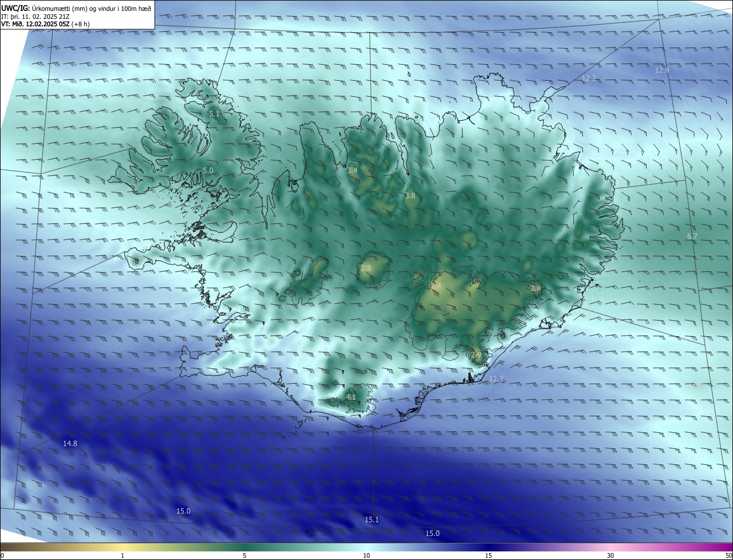733x560 pixels.
Task: Click the 1 tick label on the color scale
Action: click(123, 555)
